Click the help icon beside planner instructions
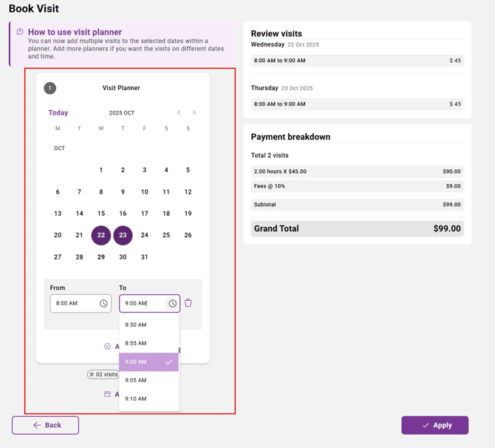 20,32
